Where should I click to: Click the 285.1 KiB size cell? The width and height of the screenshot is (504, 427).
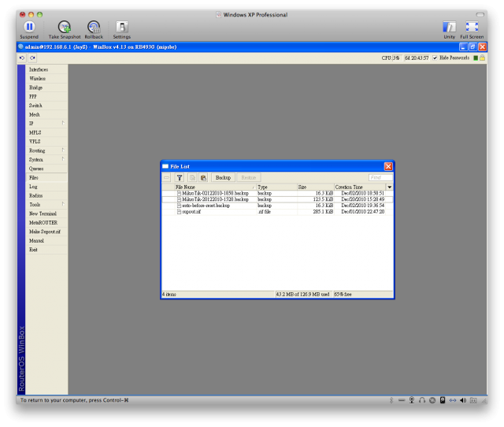[x=323, y=212]
